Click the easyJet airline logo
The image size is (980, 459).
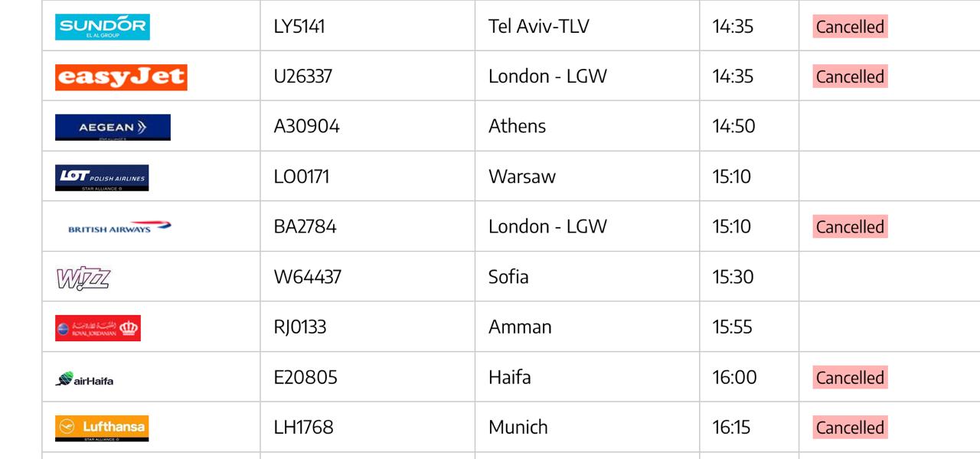121,77
